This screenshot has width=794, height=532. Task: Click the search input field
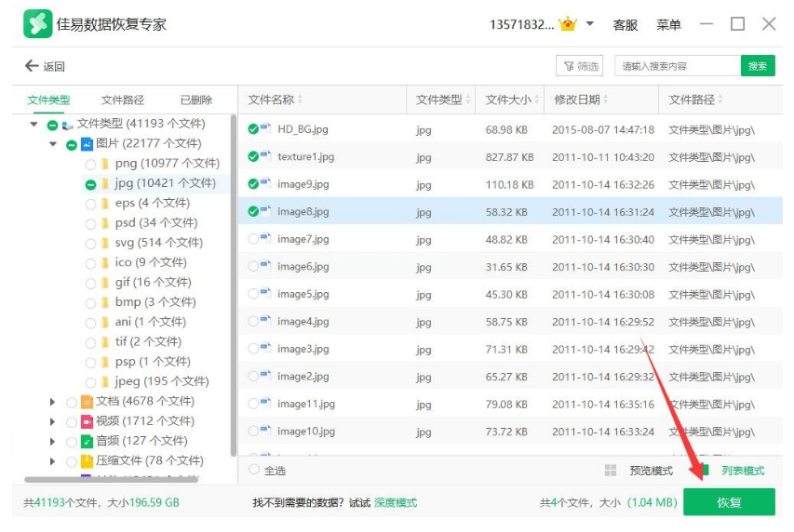(678, 66)
